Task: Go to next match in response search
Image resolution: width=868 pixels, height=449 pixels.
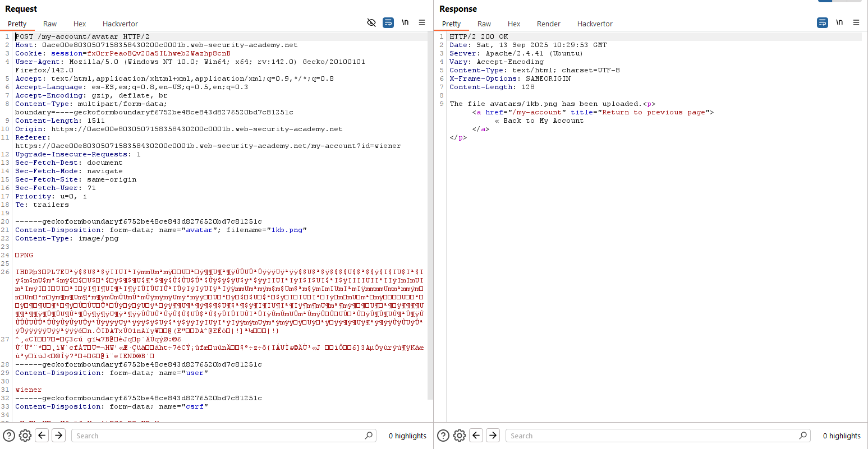Action: (493, 436)
